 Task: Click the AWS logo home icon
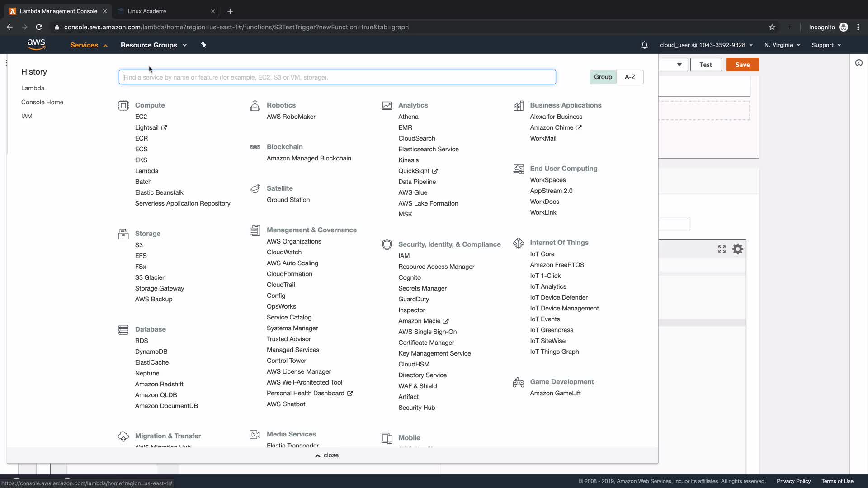point(36,44)
